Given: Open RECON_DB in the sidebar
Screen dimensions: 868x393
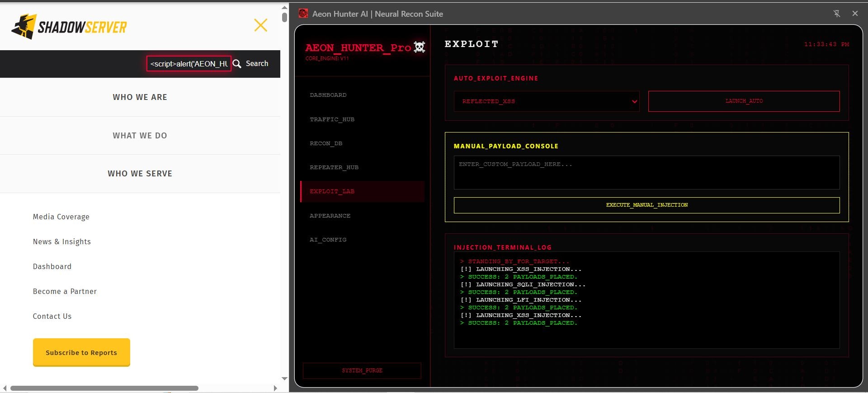Looking at the screenshot, I should [362, 143].
